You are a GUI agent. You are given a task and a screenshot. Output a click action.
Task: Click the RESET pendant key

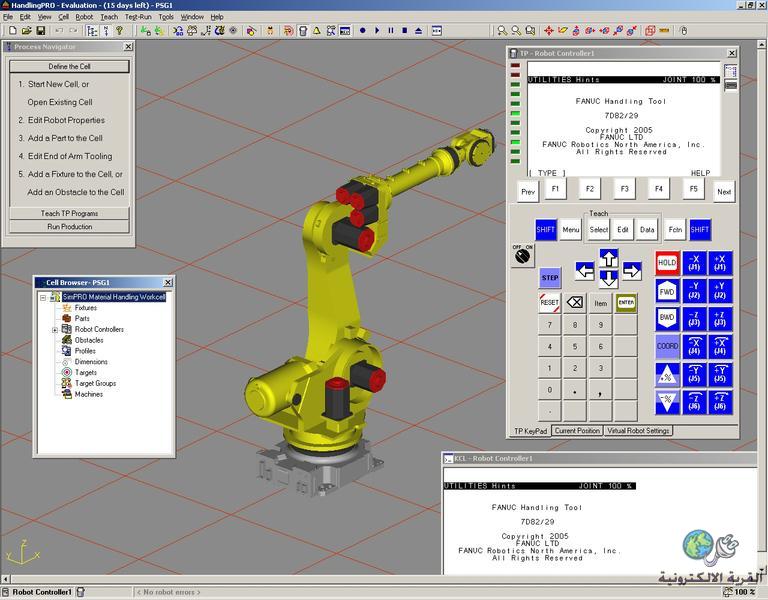click(550, 303)
